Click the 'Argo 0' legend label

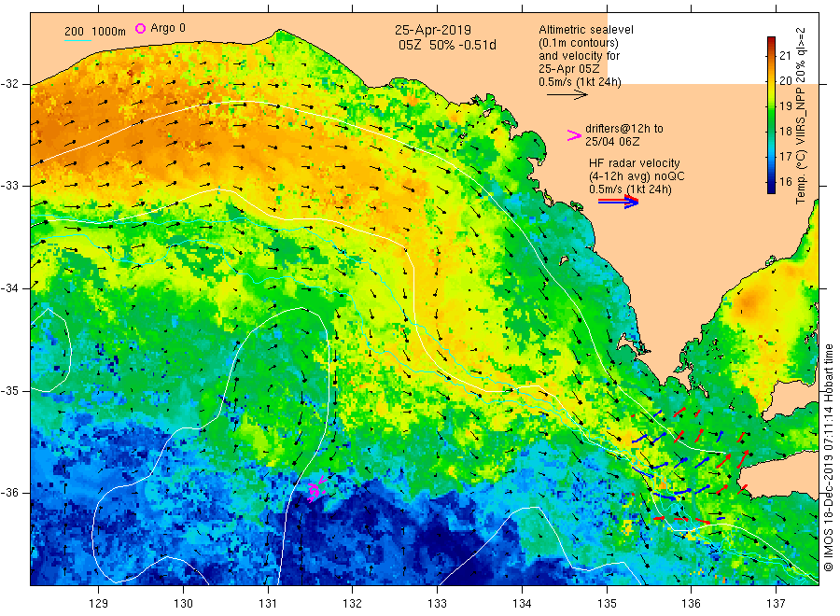coord(168,28)
